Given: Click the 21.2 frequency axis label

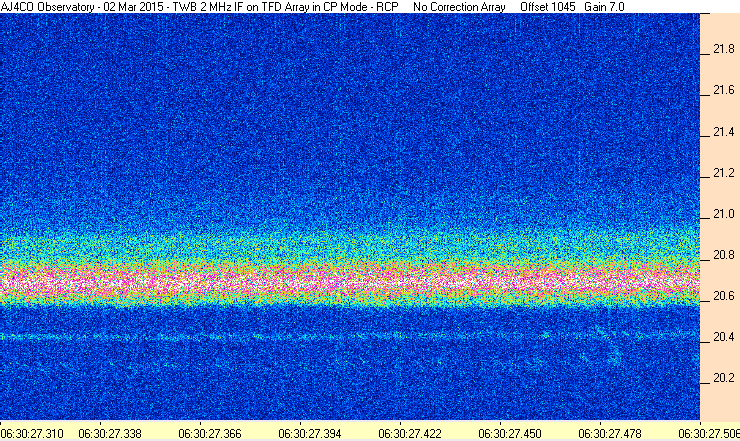Looking at the screenshot, I should (x=723, y=172).
